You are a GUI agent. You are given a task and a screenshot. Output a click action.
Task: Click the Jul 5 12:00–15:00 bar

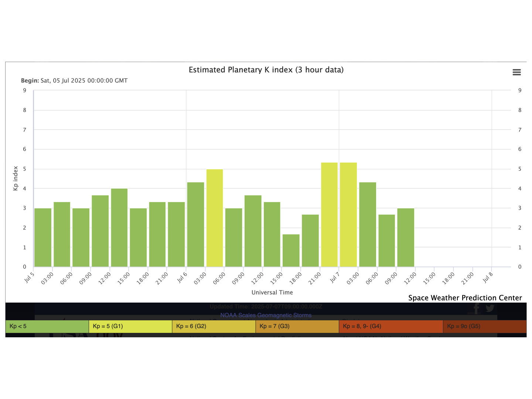click(x=119, y=228)
